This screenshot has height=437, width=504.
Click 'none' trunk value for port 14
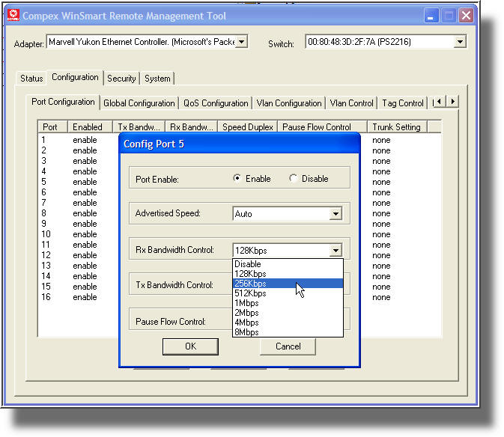click(x=381, y=276)
